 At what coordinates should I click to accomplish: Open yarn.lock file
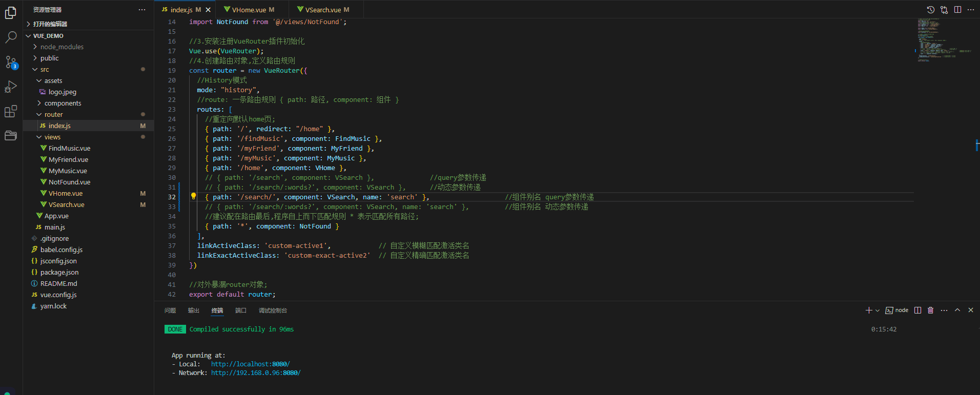click(x=89, y=306)
